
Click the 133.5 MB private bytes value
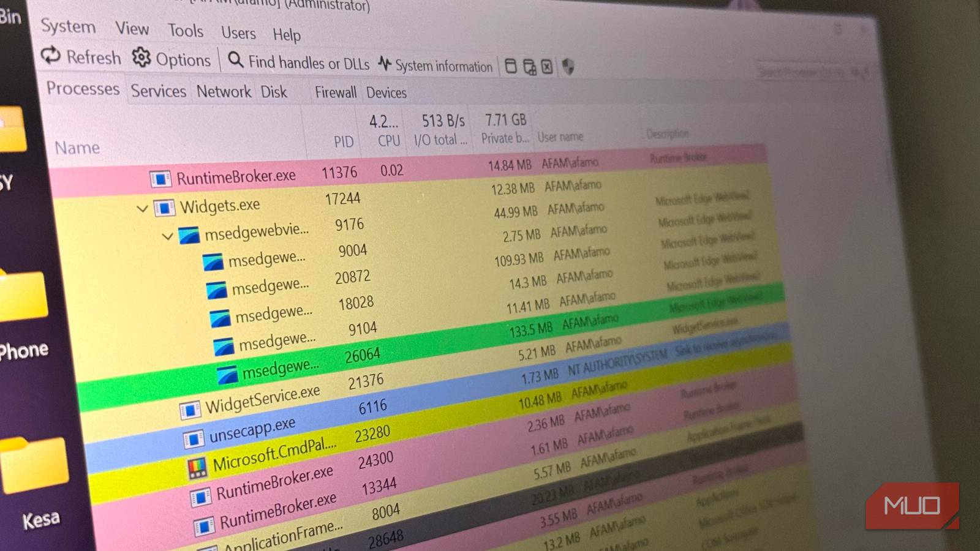point(531,331)
